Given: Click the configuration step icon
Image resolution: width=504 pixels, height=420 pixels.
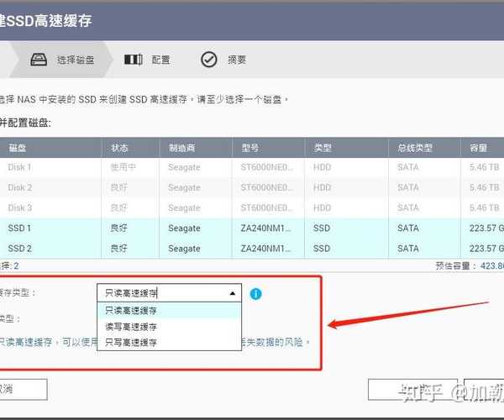Looking at the screenshot, I should 134,60.
